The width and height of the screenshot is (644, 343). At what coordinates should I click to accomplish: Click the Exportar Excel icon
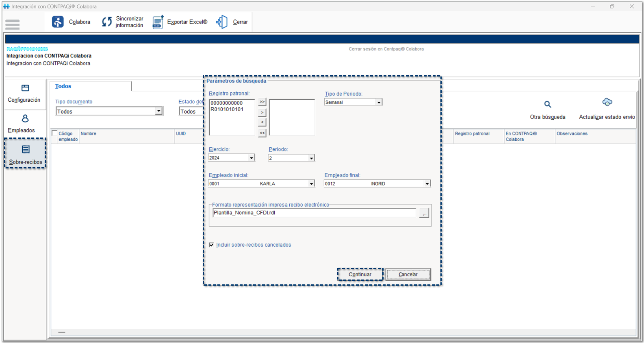[158, 22]
